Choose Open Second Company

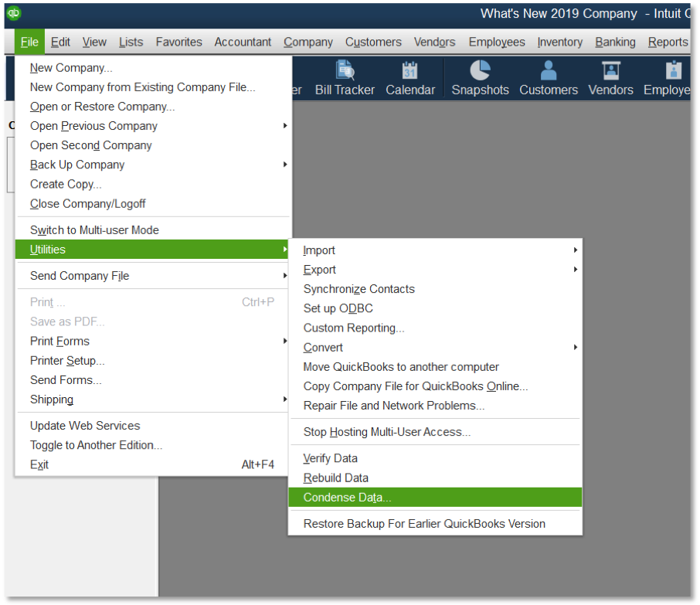pyautogui.click(x=153, y=145)
